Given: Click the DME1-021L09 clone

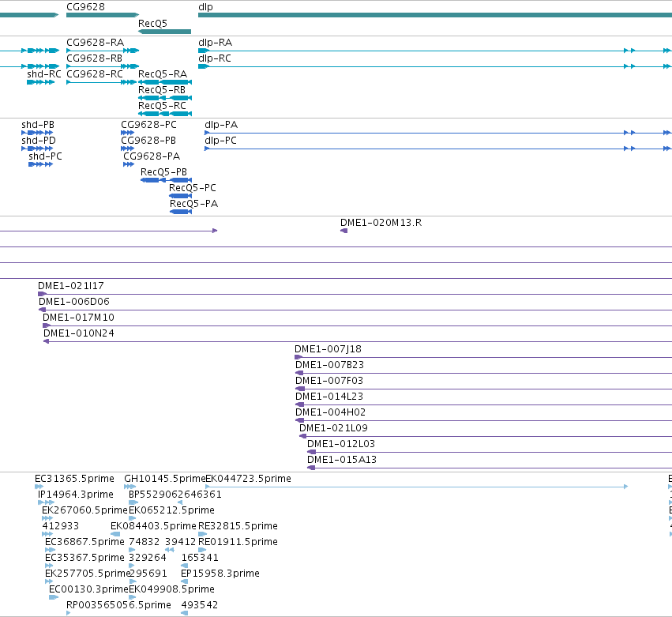Looking at the screenshot, I should click(x=486, y=436).
